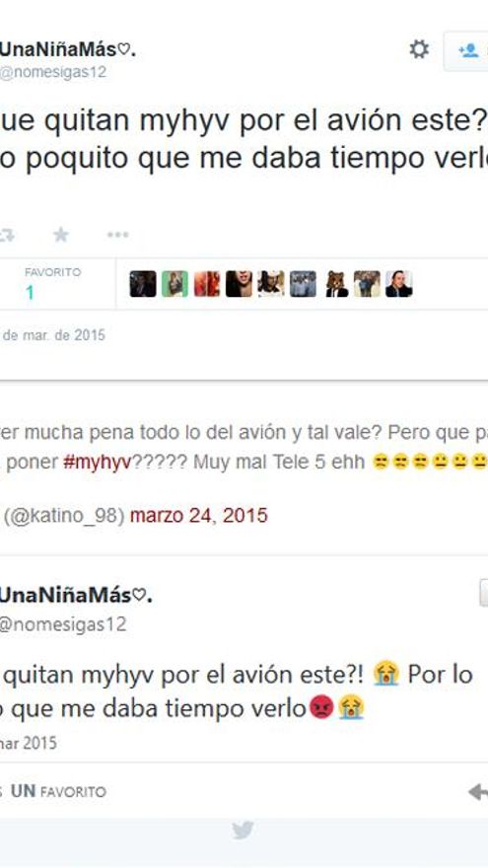Click the Twitter bird logo at bottom
The height and width of the screenshot is (868, 488).
coord(243,831)
